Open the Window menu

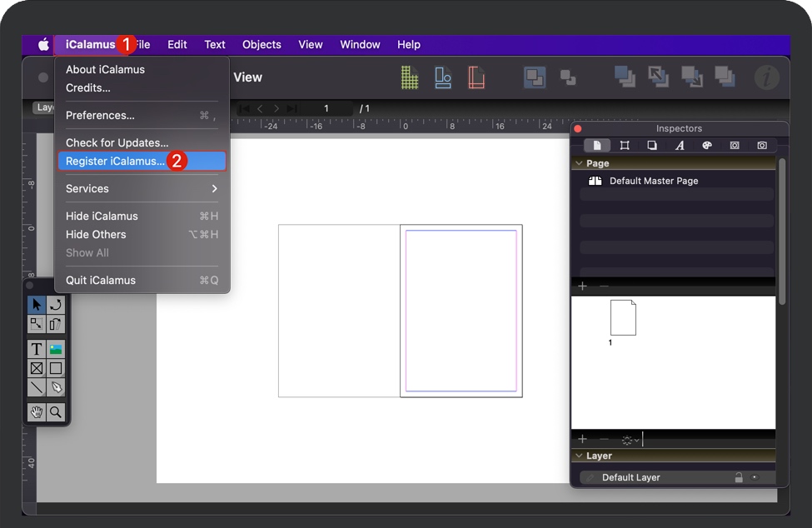[360, 44]
